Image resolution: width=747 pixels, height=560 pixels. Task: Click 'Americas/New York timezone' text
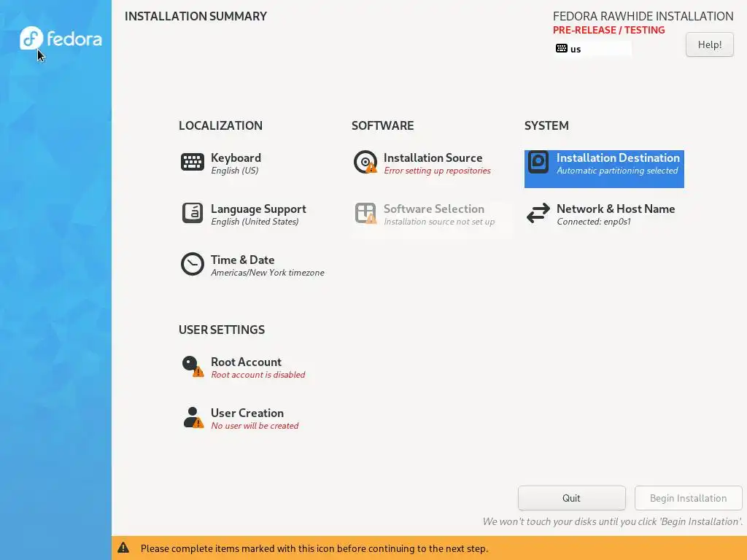point(267,273)
